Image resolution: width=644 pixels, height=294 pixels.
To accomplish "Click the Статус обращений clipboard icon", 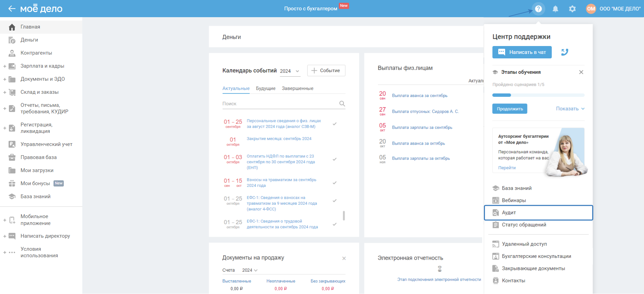I will tap(496, 225).
